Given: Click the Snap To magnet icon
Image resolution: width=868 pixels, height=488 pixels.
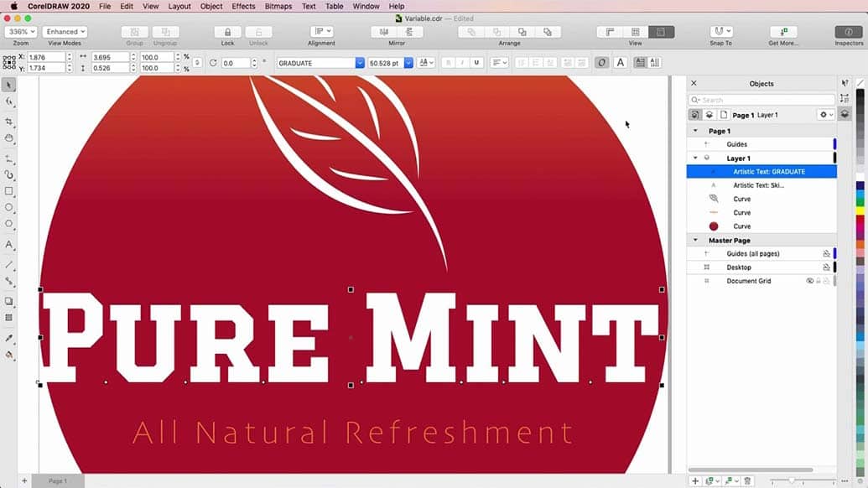Looking at the screenshot, I should [x=720, y=32].
